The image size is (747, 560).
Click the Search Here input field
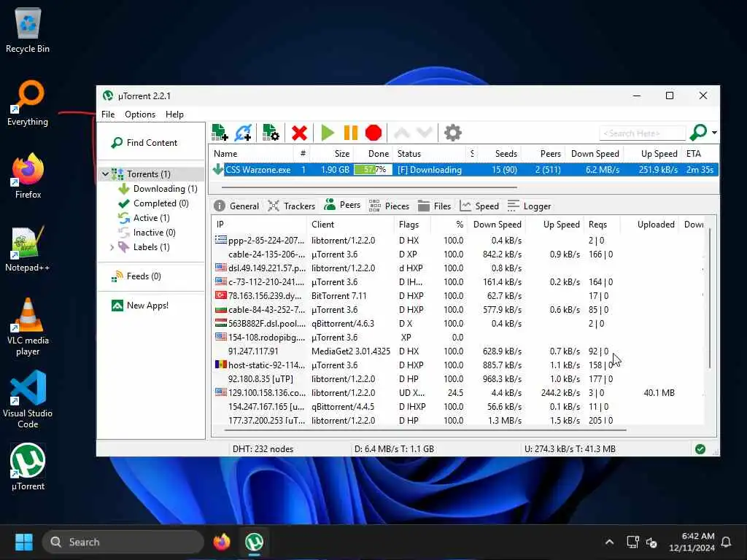pyautogui.click(x=642, y=133)
